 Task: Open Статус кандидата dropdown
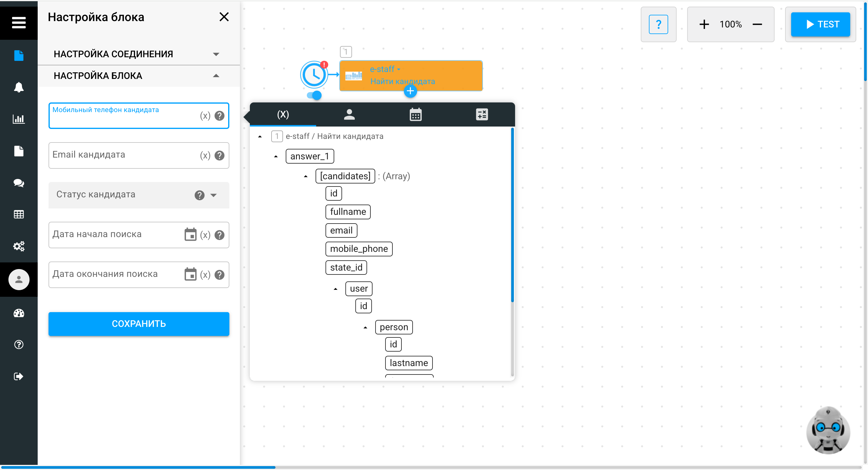(213, 195)
